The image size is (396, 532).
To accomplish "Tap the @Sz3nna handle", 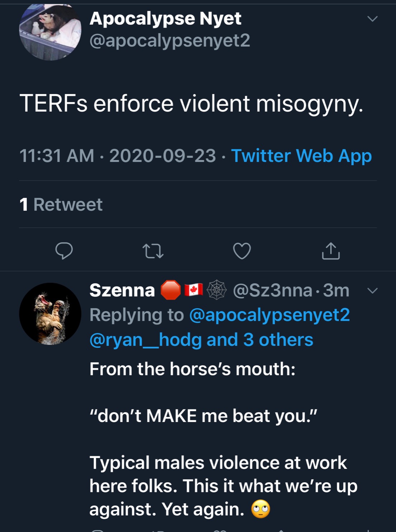I will coord(272,290).
